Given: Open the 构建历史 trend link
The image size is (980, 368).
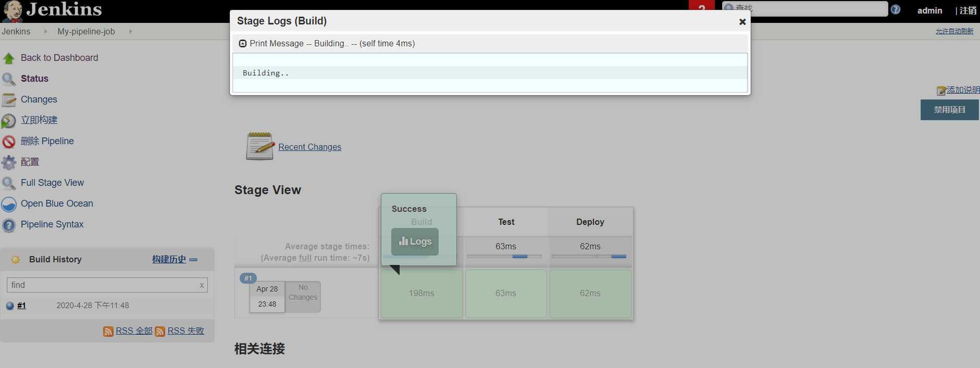Looking at the screenshot, I should (169, 259).
